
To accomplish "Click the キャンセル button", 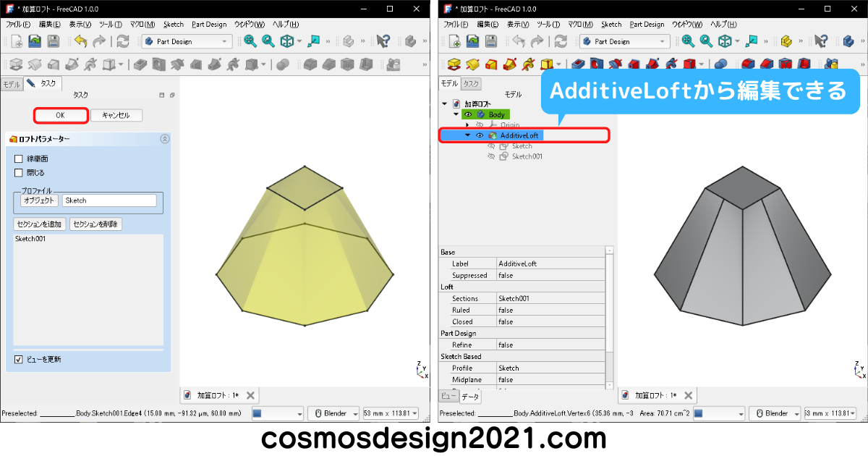I will [116, 115].
